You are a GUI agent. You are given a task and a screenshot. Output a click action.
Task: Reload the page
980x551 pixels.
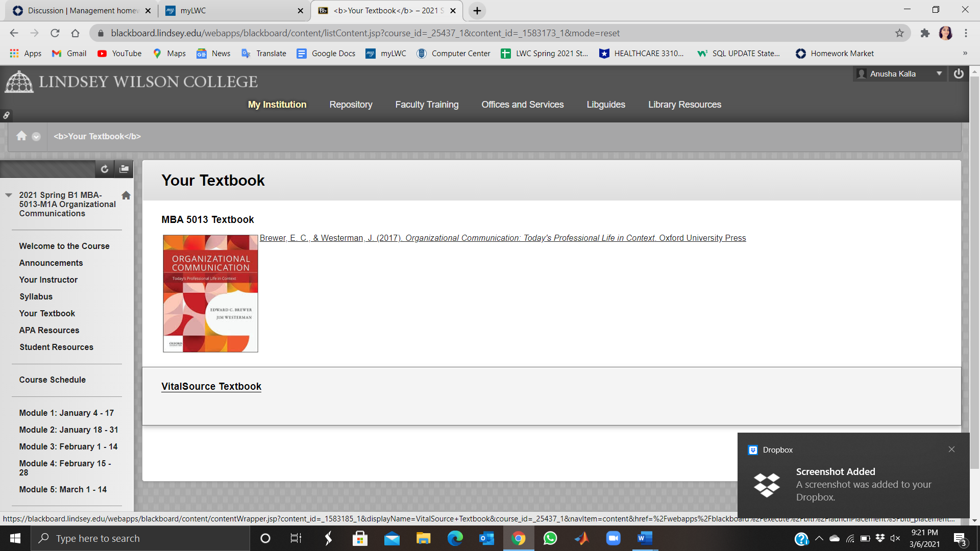pos(55,33)
